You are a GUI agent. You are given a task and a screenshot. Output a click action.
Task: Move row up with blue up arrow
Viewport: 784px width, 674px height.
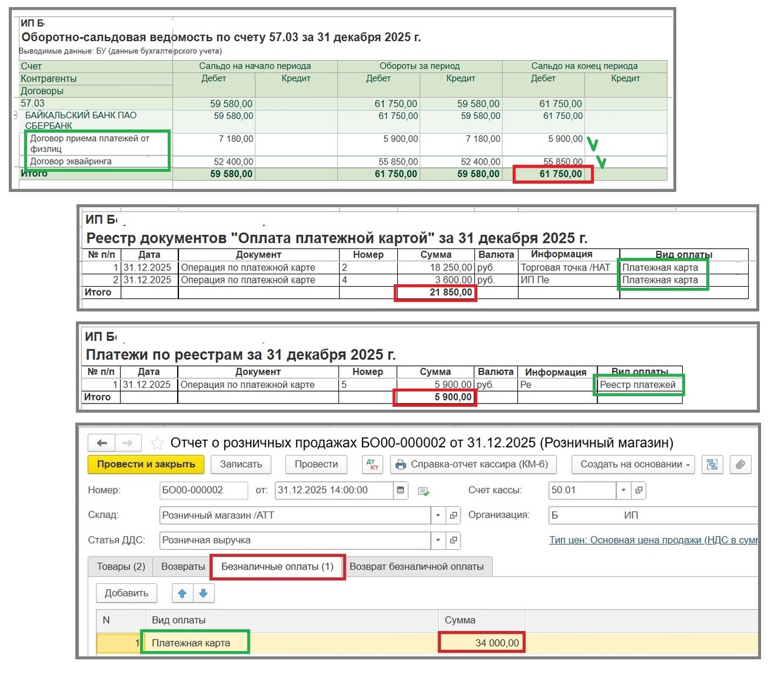(x=182, y=593)
